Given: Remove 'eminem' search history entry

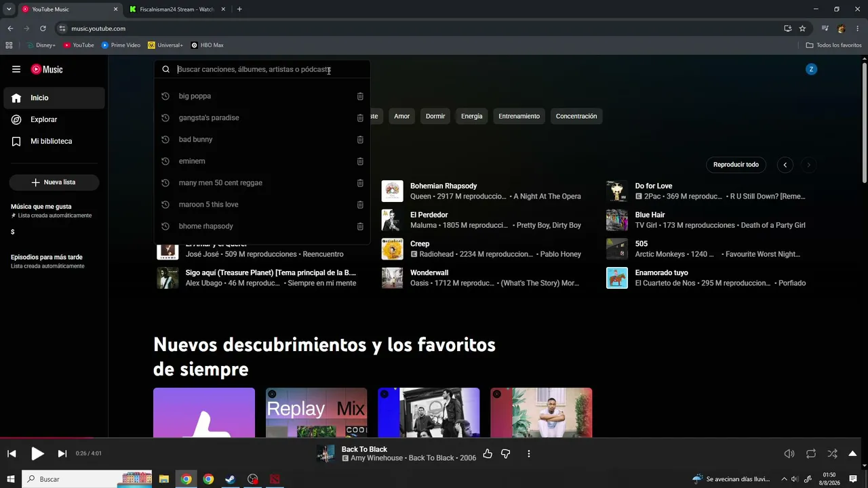Looking at the screenshot, I should pyautogui.click(x=360, y=161).
